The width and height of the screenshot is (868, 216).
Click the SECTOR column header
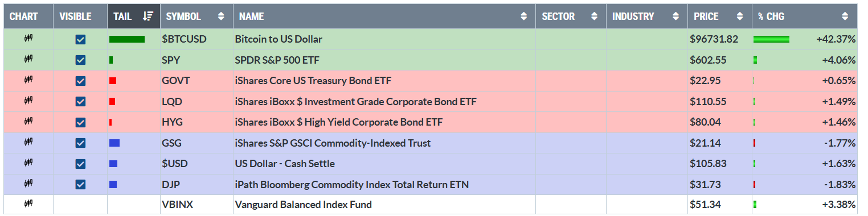click(571, 16)
